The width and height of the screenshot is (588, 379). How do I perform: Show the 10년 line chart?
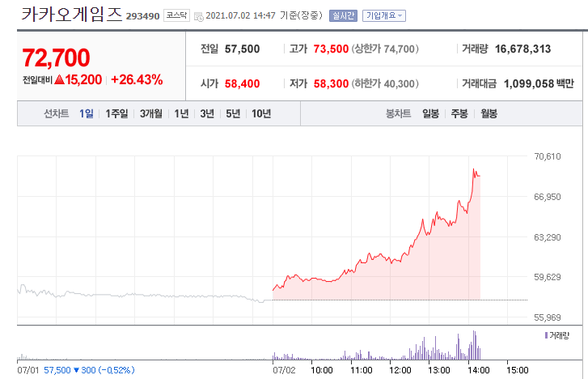coord(261,113)
